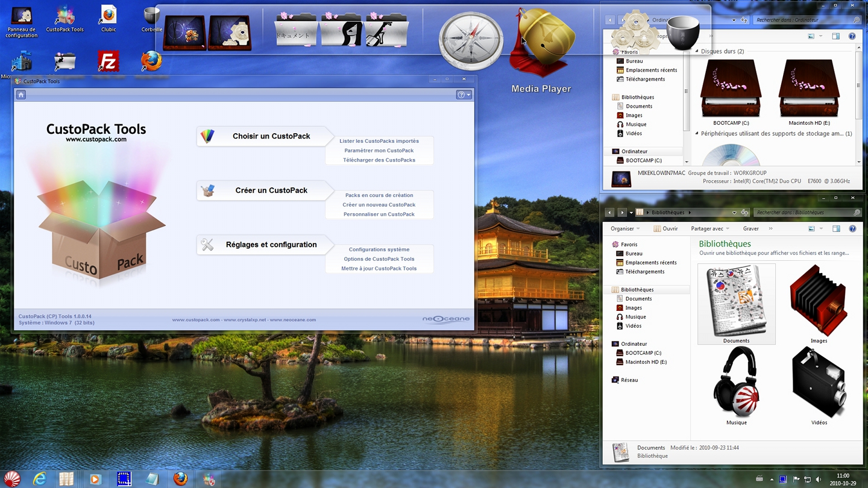
Task: Toggle preview pane in Bibliothèques window
Action: pyautogui.click(x=835, y=229)
